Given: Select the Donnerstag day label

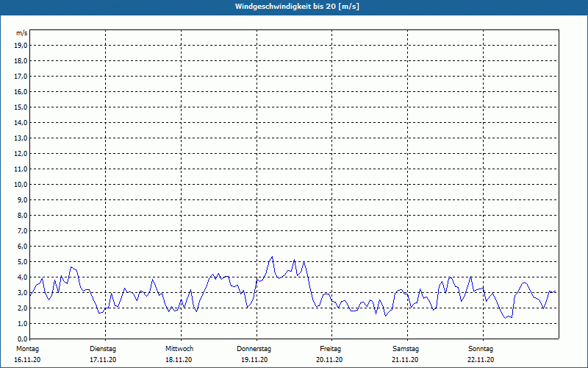Looking at the screenshot, I should point(254,348).
